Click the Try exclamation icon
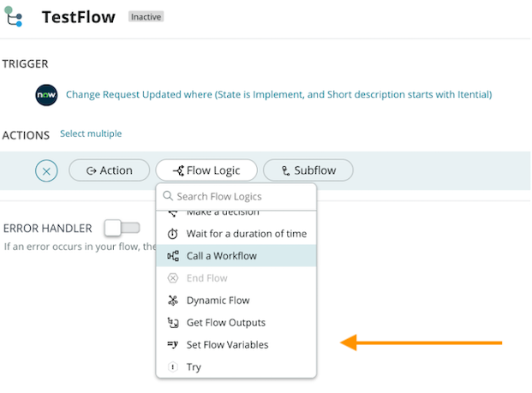The width and height of the screenshot is (532, 393). tap(172, 367)
